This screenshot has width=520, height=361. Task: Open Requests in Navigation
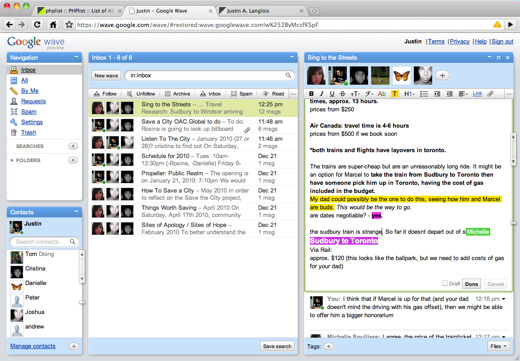(x=33, y=101)
